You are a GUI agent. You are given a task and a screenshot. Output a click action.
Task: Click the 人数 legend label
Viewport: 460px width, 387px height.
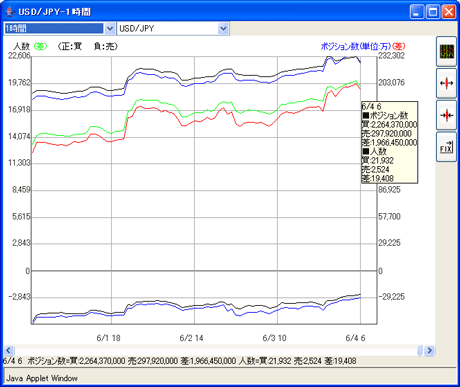point(22,46)
